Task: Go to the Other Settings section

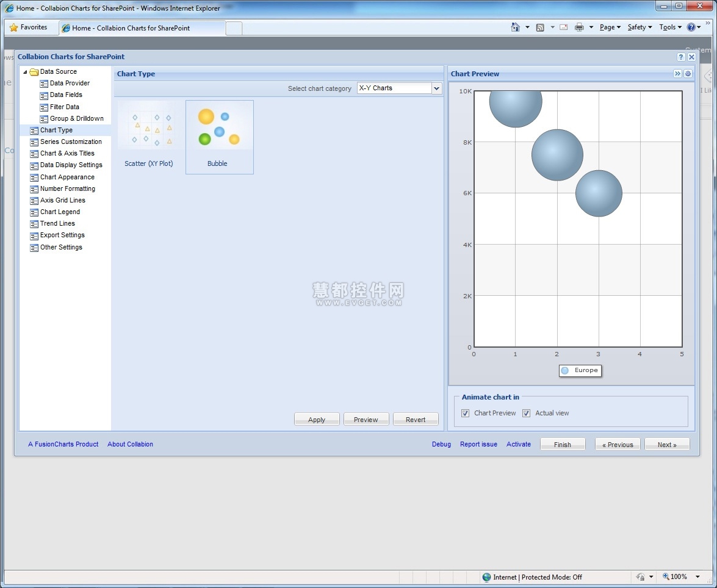Action: (61, 247)
